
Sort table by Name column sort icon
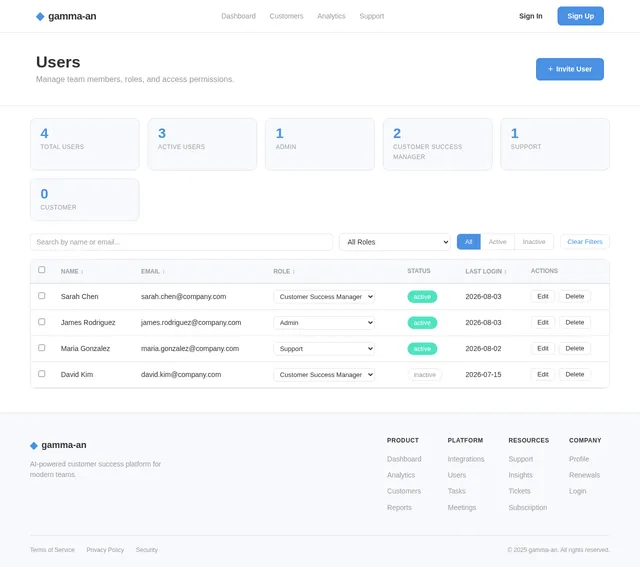pos(82,272)
